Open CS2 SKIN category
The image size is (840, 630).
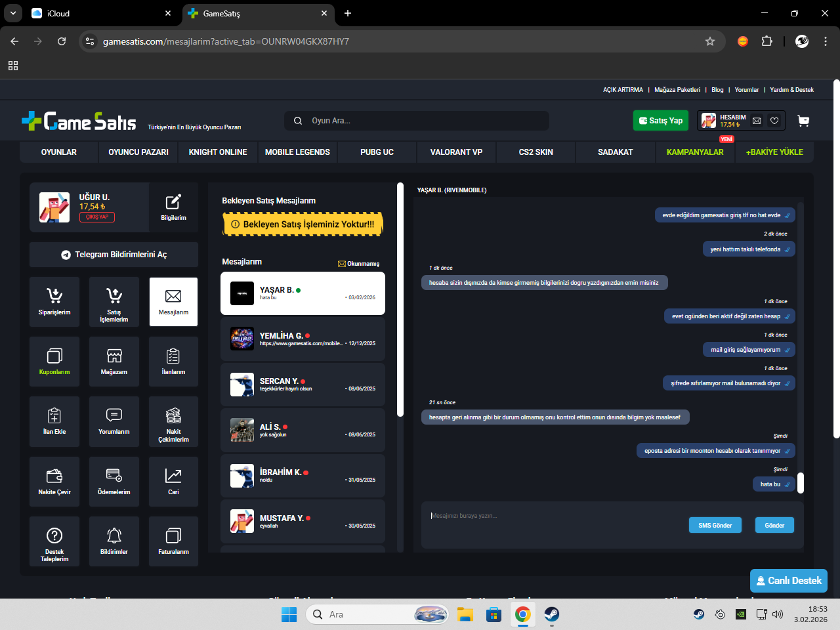(536, 152)
